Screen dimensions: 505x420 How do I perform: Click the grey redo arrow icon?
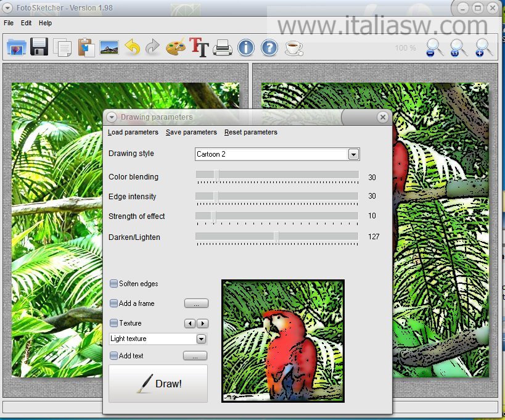pyautogui.click(x=153, y=47)
